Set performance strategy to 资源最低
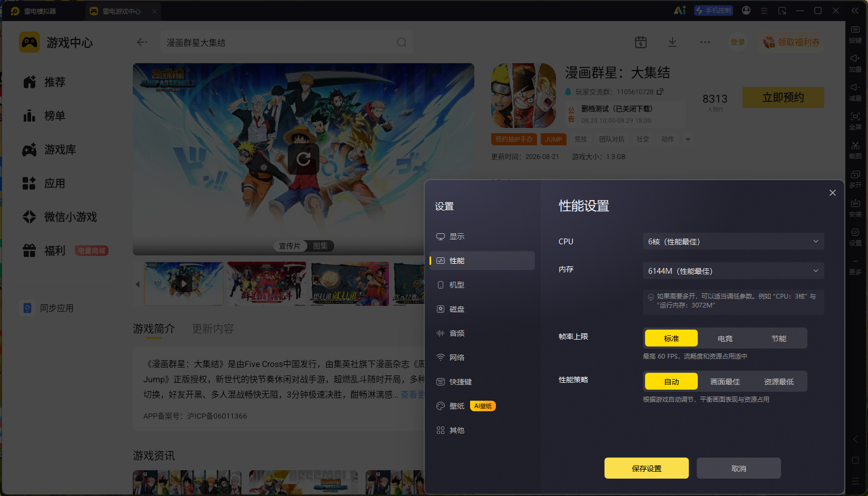Screen dimensions: 868x496 (779, 382)
